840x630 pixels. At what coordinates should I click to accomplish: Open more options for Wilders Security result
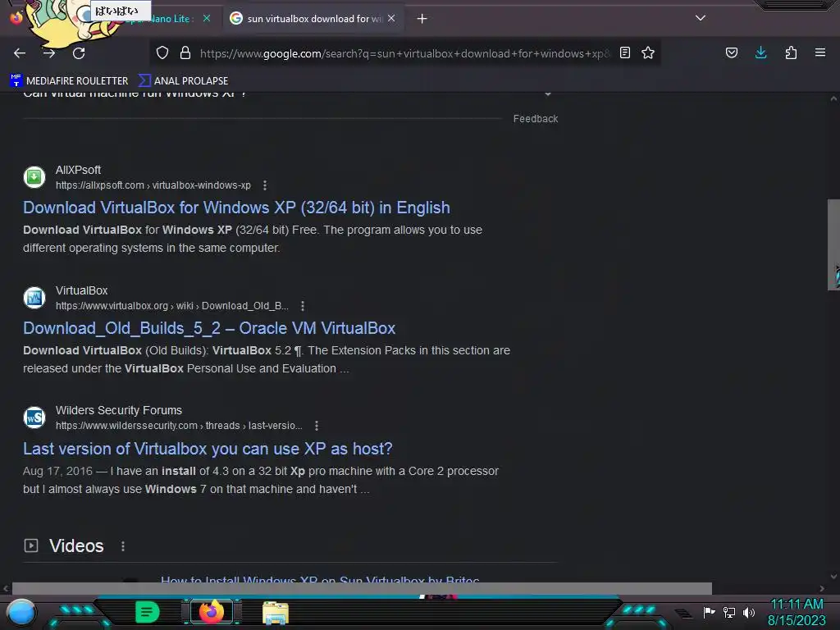coord(317,426)
